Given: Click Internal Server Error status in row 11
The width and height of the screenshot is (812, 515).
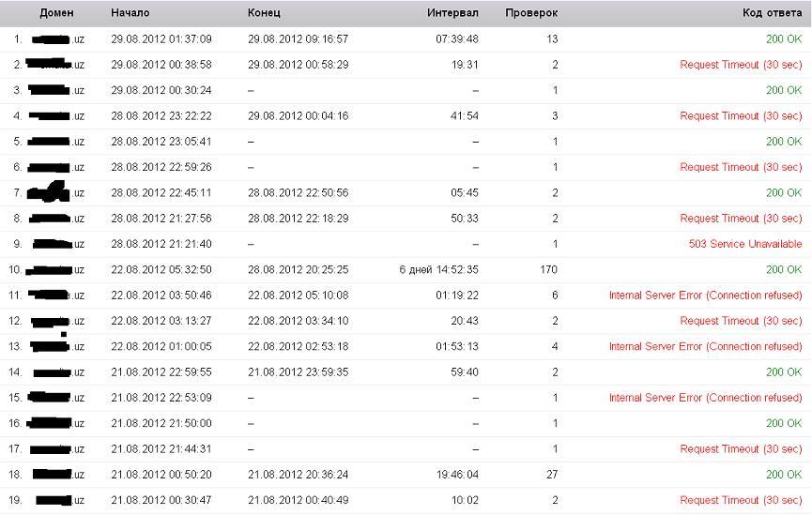Looking at the screenshot, I should click(x=705, y=295).
